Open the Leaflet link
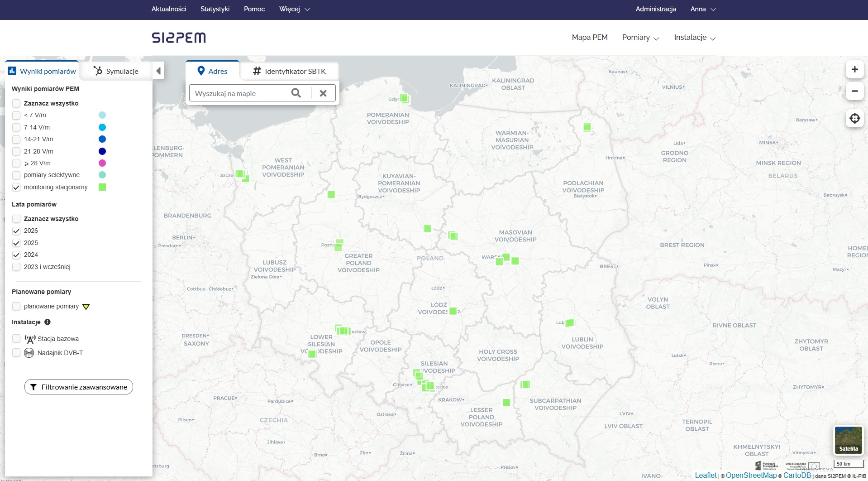Screen dimensions: 868x481 (706, 475)
